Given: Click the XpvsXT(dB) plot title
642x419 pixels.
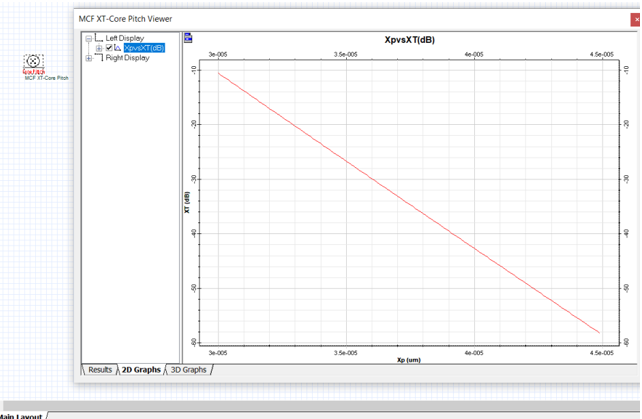Looking at the screenshot, I should tap(409, 40).
